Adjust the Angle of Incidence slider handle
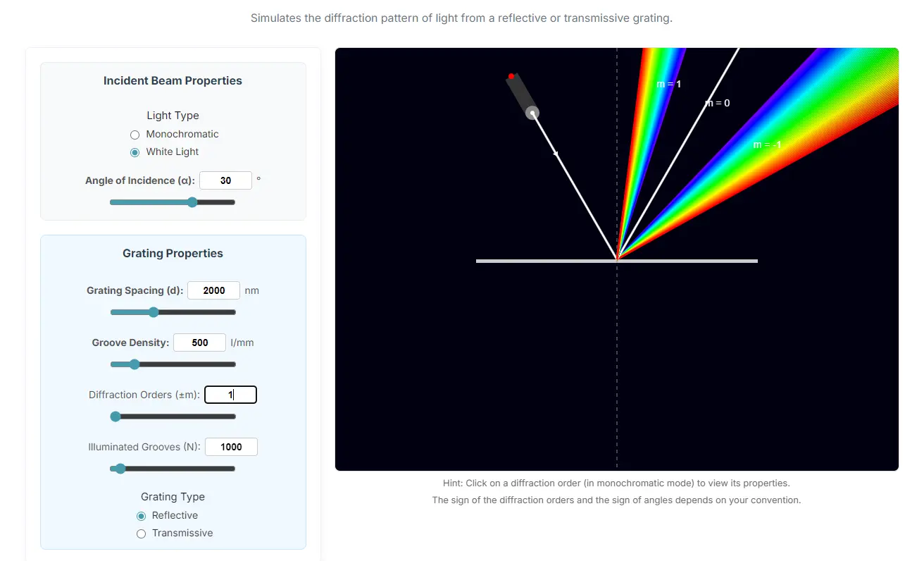Image resolution: width=924 pixels, height=561 pixels. click(x=192, y=202)
